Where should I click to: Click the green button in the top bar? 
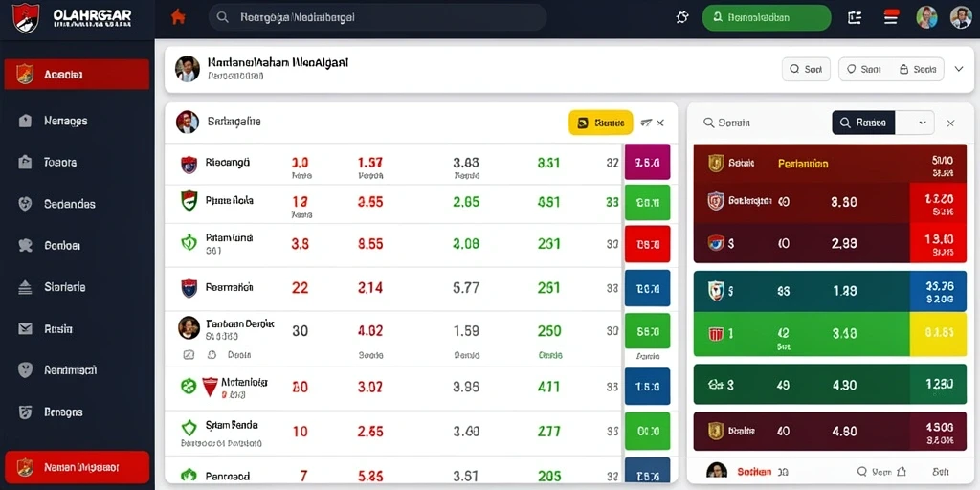767,18
